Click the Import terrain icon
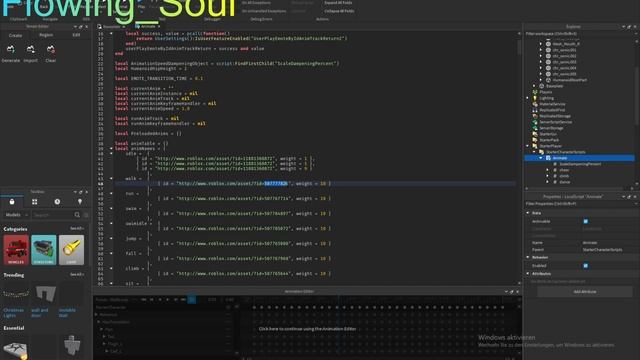This screenshot has height=360, width=640. 31,49
